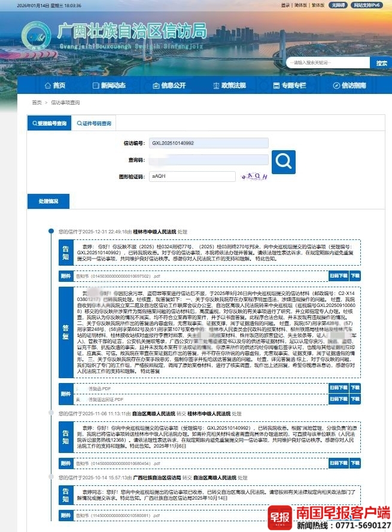This screenshot has width=392, height=532.
Task: Focus the site search keyword box
Action: (x=327, y=62)
